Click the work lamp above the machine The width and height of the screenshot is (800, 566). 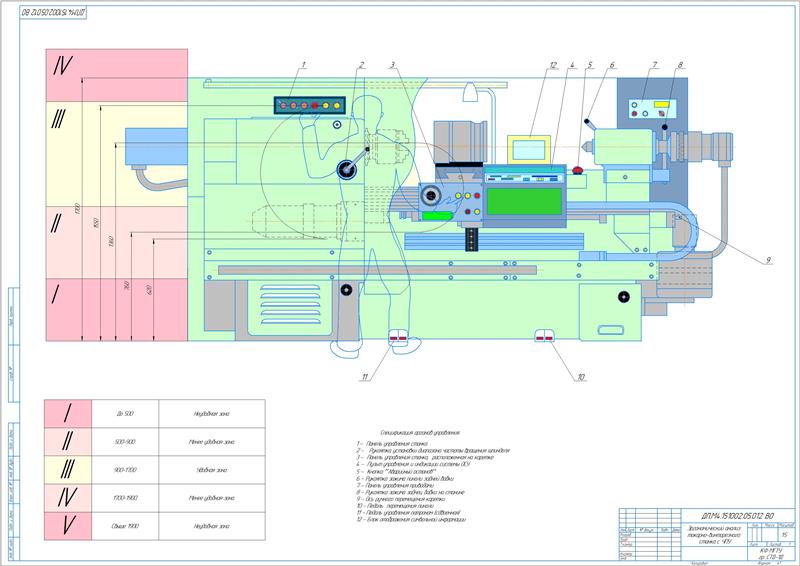(x=470, y=92)
